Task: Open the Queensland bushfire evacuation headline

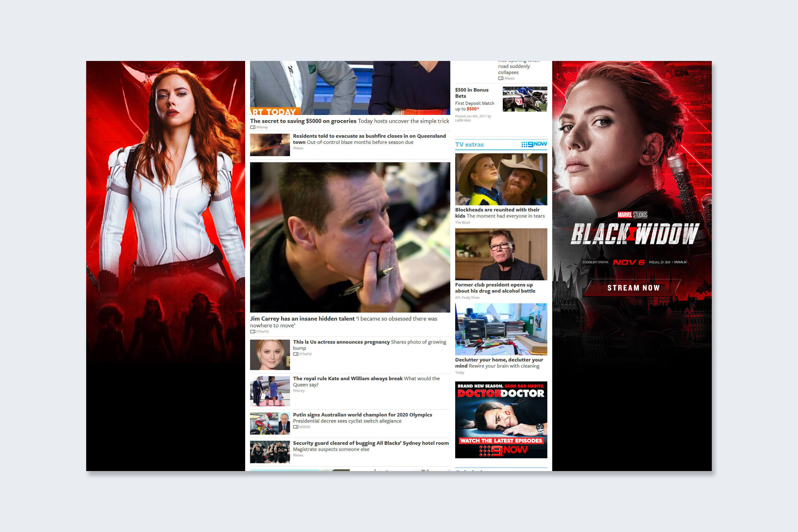Action: click(369, 139)
